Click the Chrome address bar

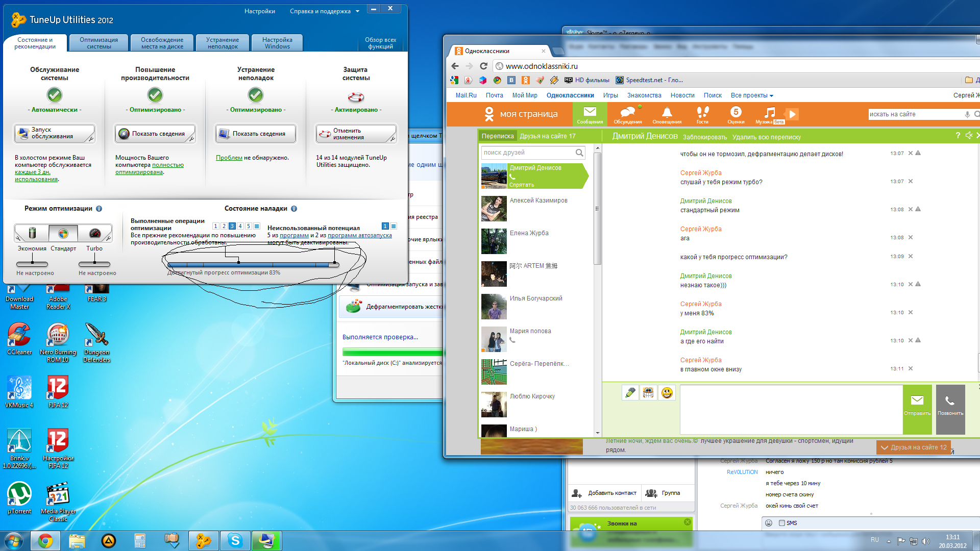click(735, 66)
